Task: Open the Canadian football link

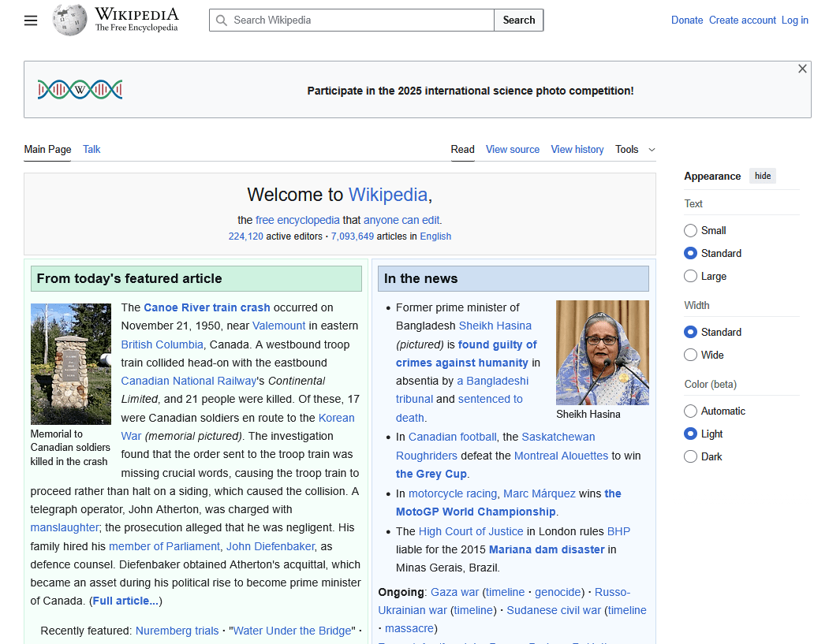Action: click(x=452, y=437)
